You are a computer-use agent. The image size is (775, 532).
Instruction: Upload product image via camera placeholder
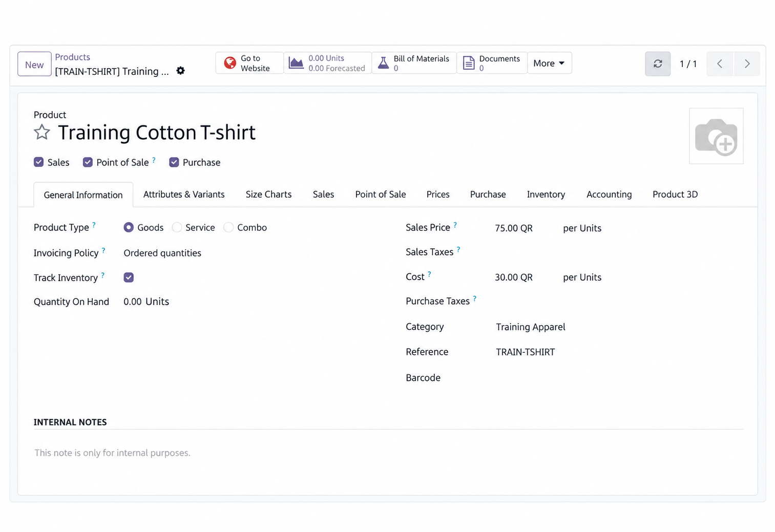click(716, 136)
